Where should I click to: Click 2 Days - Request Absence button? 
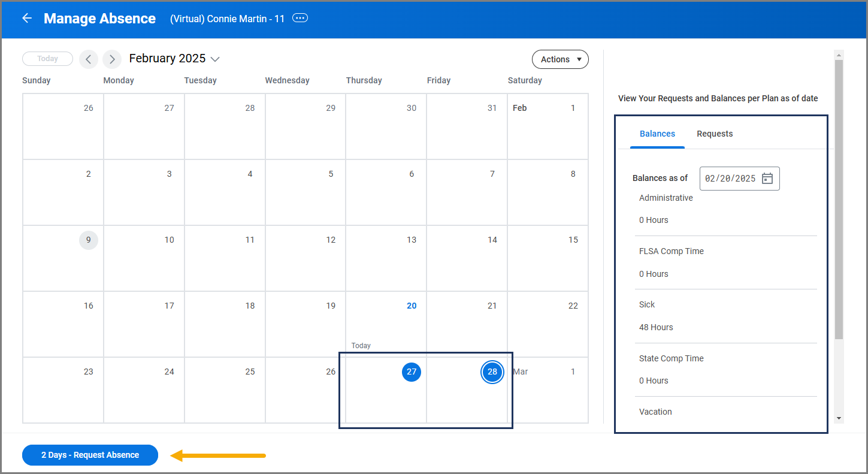[x=90, y=455]
